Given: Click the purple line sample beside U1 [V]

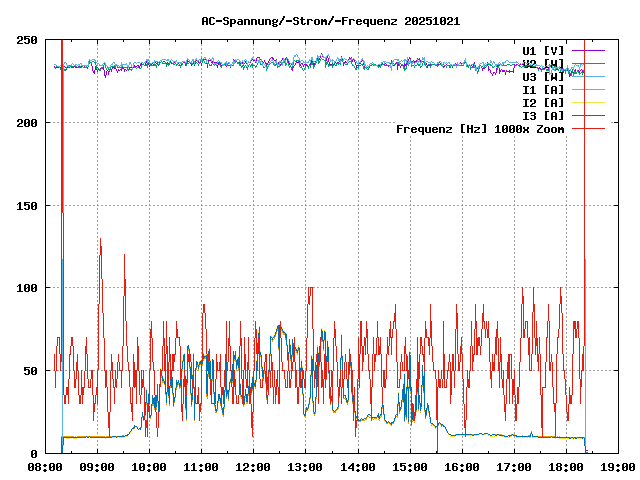Looking at the screenshot, I should [588, 50].
